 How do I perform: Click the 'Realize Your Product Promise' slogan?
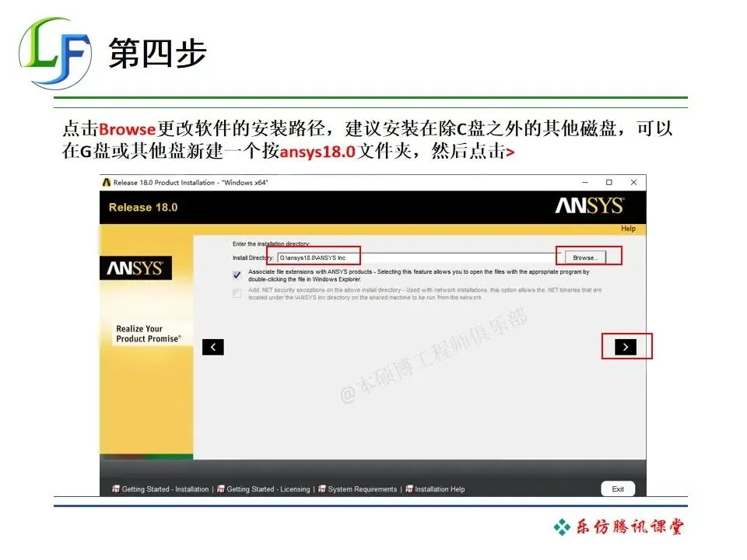coord(148,334)
